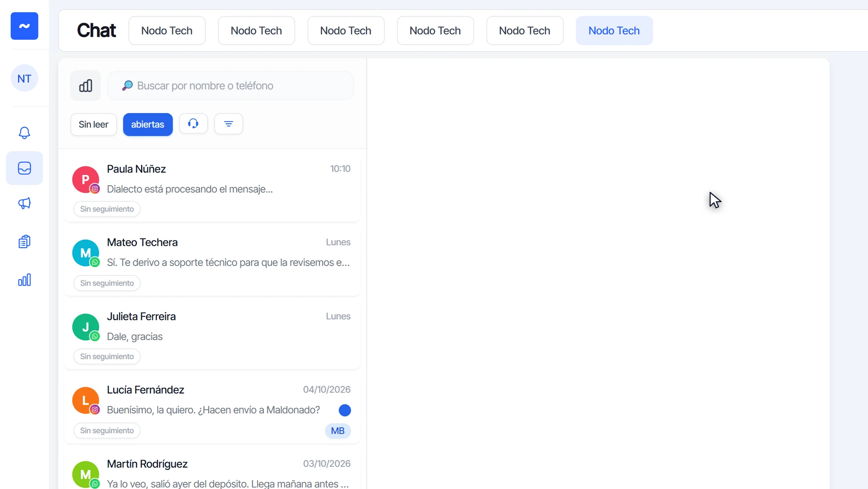Select the highlighted Nodo Tech tab
868x489 pixels.
click(614, 31)
